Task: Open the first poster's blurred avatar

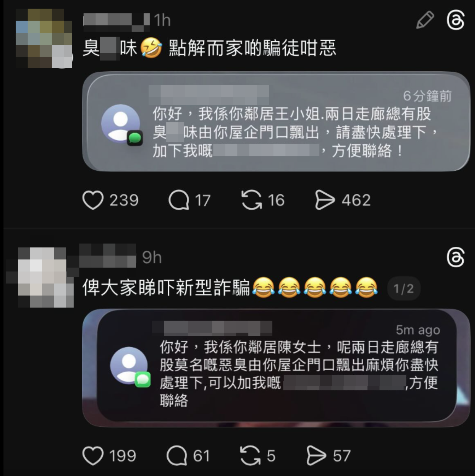Action: 44,38
